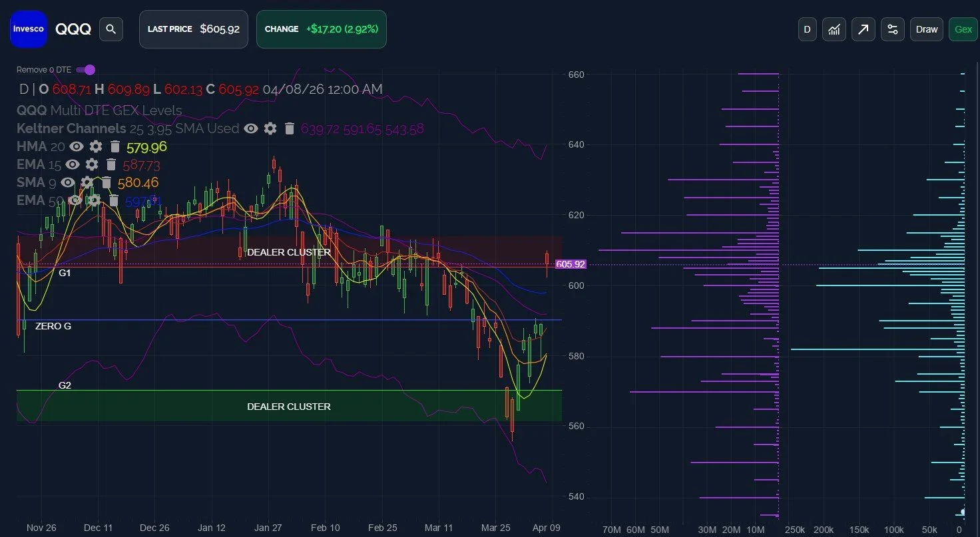Click the QQQ ticker symbol
This screenshot has height=537, width=980.
coord(73,29)
